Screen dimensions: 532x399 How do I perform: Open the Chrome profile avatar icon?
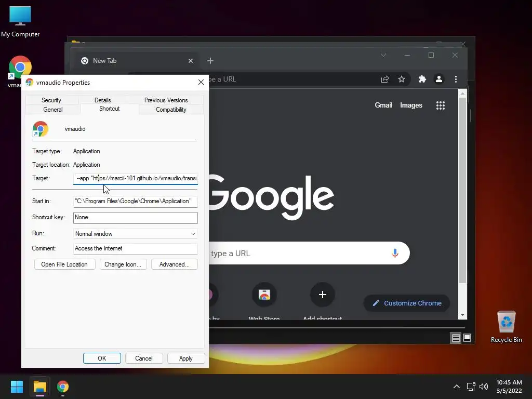[438, 79]
